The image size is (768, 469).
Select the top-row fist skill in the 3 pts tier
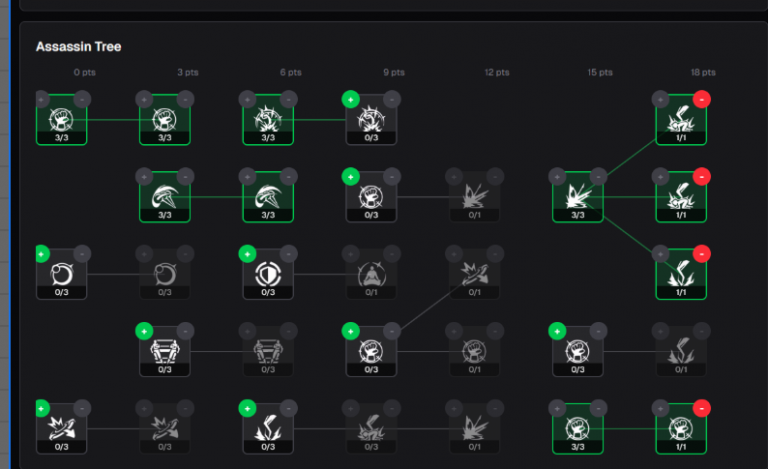[165, 119]
